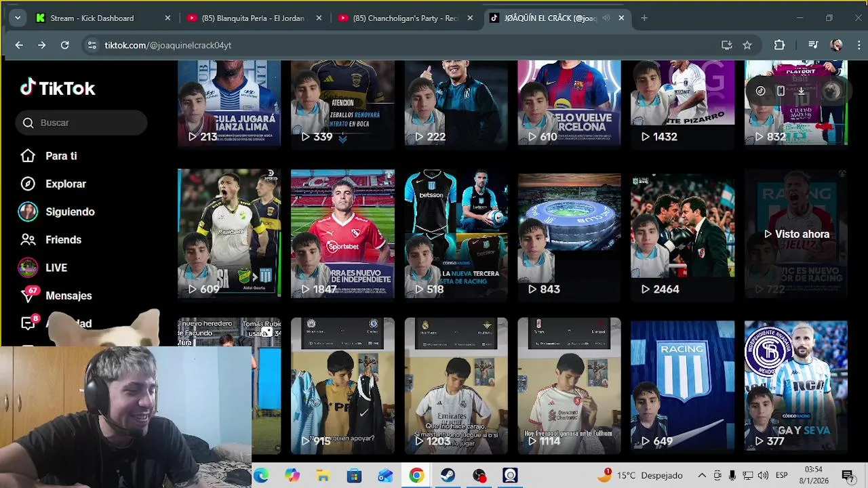The width and height of the screenshot is (868, 488).
Task: Open the Emirates jersey video with 1203 views
Action: coord(456,386)
